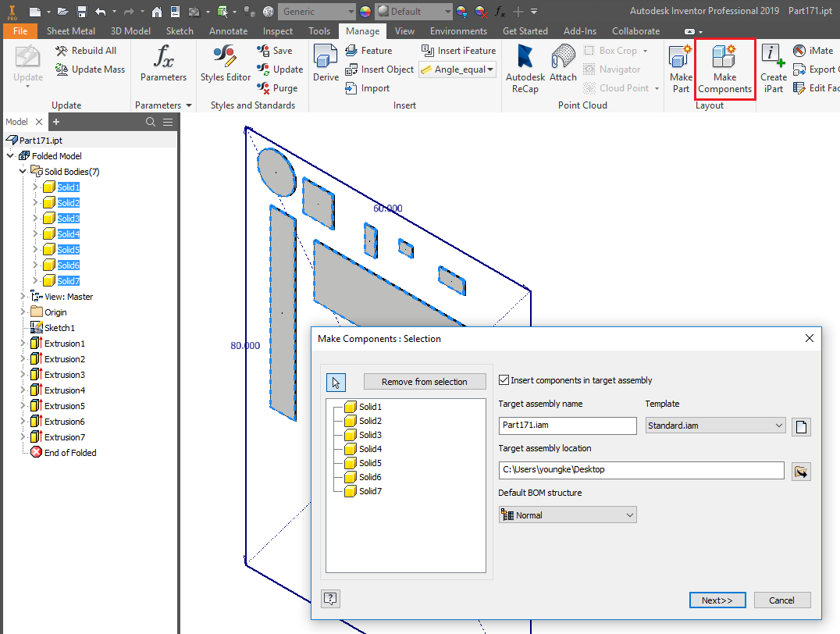This screenshot has width=840, height=634.
Task: Open Autodesk ReCap from ribbon
Action: [525, 67]
